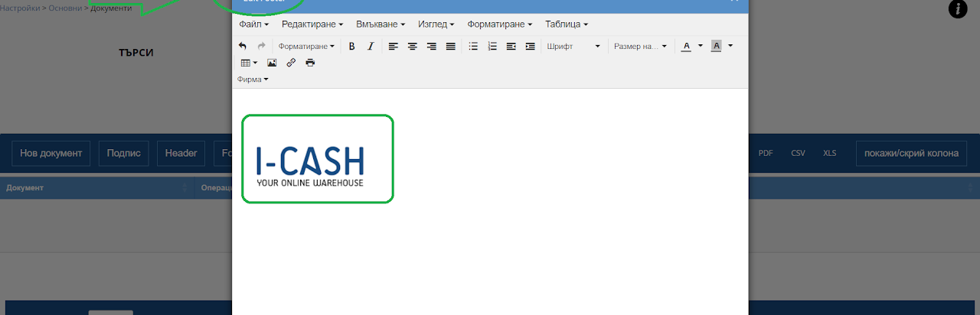This screenshot has width=980, height=315.
Task: Open the Таблица menu
Action: pyautogui.click(x=567, y=24)
